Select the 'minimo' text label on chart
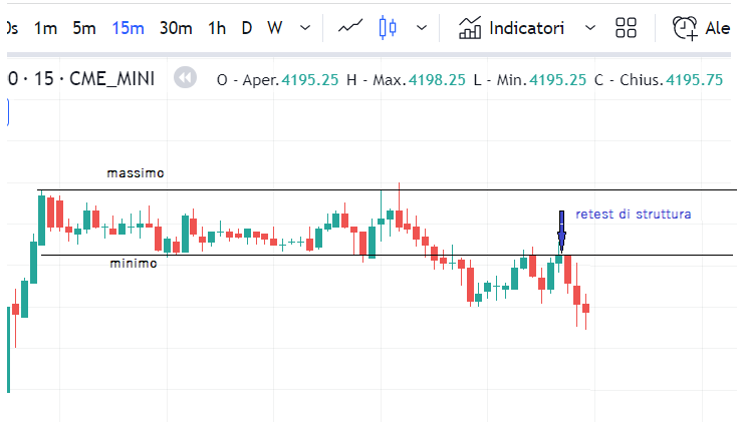738x422 pixels. pos(133,263)
